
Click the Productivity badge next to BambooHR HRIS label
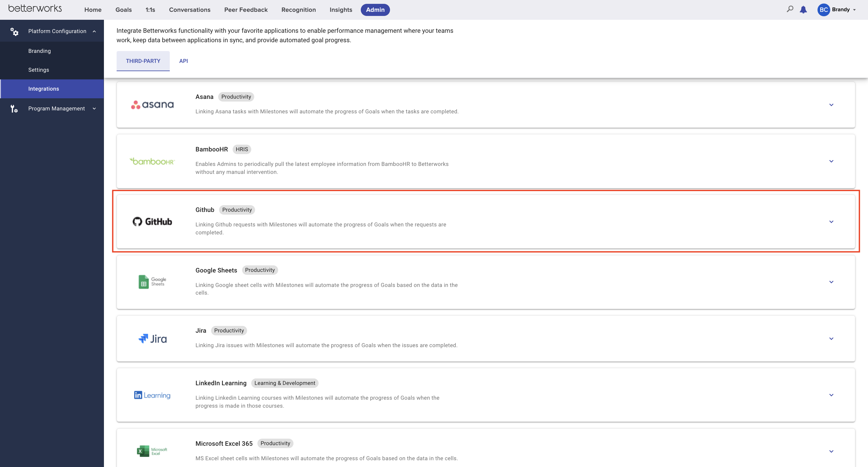(x=242, y=149)
